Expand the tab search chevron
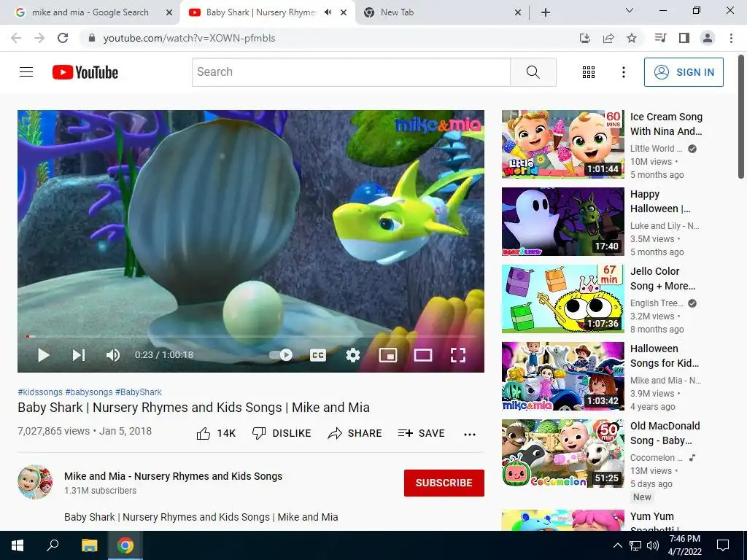 (x=630, y=10)
